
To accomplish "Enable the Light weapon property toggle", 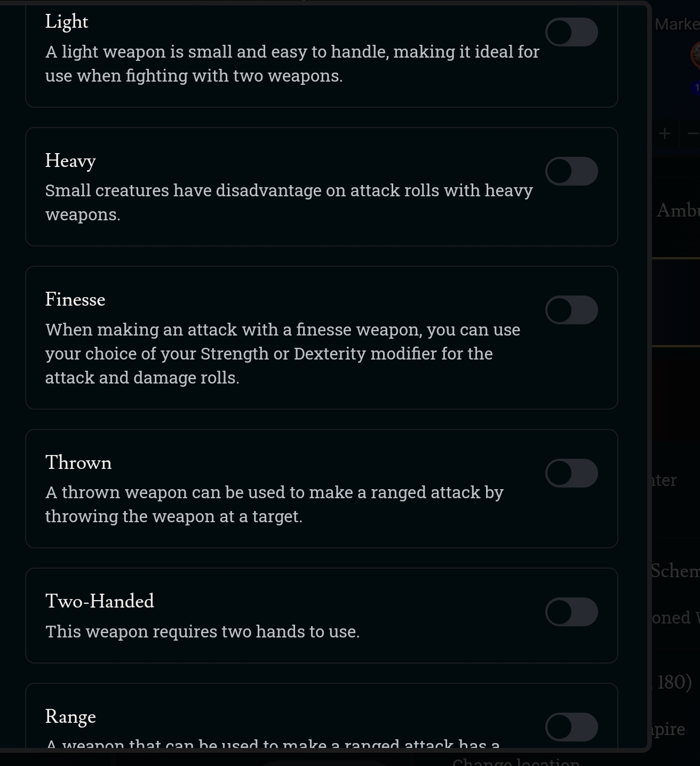I will click(x=571, y=32).
